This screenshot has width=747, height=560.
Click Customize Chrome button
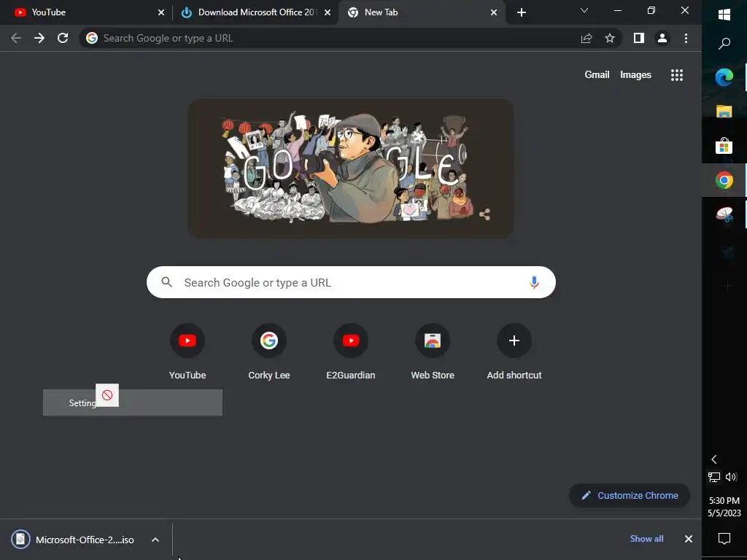(630, 495)
